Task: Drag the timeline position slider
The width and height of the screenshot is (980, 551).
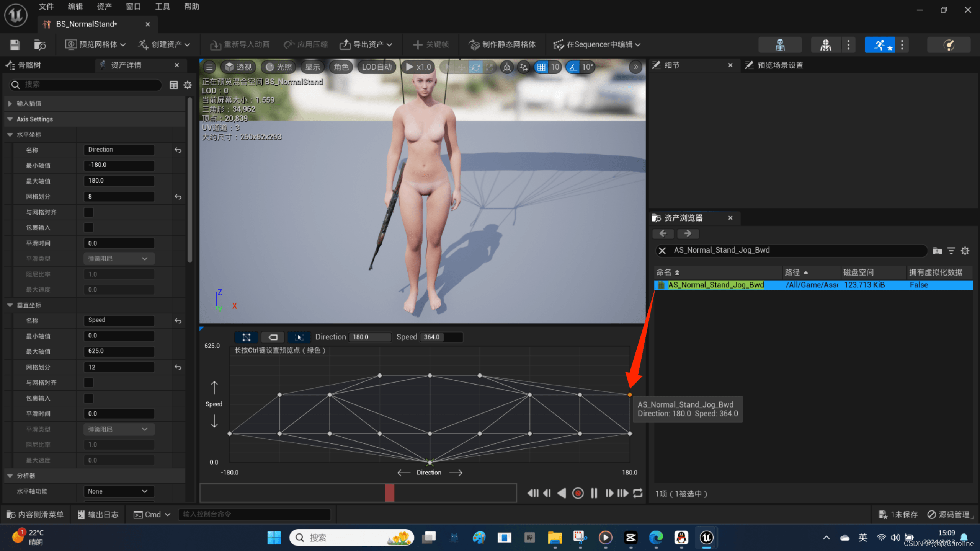Action: point(389,494)
